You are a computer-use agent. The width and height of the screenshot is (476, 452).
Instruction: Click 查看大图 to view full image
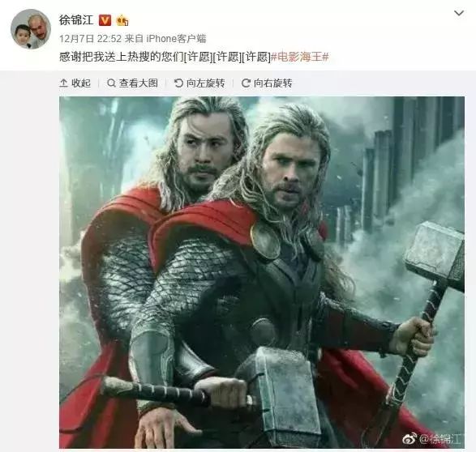[133, 83]
